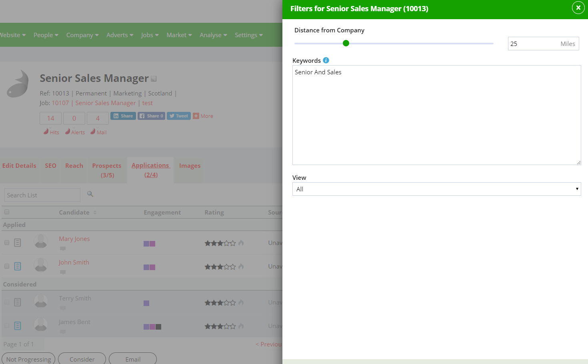
Task: Open candidate John Smith's profile link
Action: pyautogui.click(x=74, y=262)
